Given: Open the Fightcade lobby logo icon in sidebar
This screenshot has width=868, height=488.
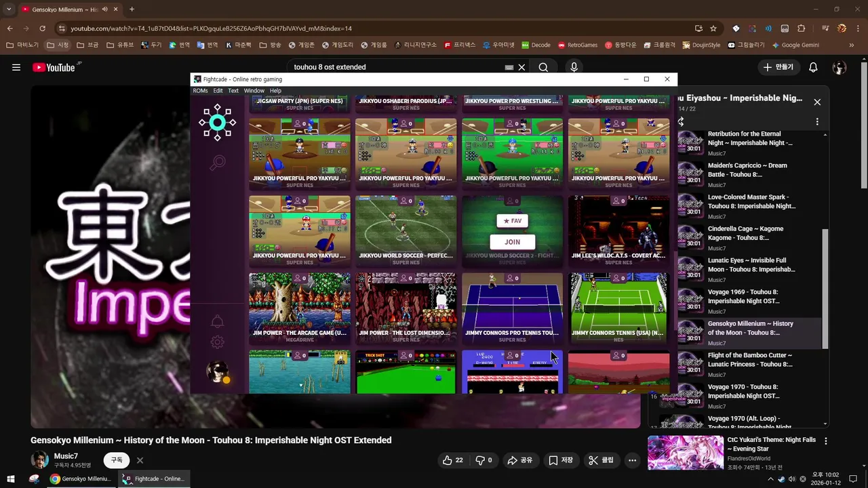Looking at the screenshot, I should [217, 123].
